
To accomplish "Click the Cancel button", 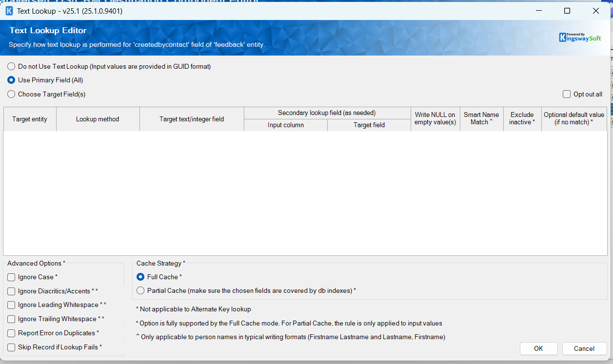I will (584, 348).
